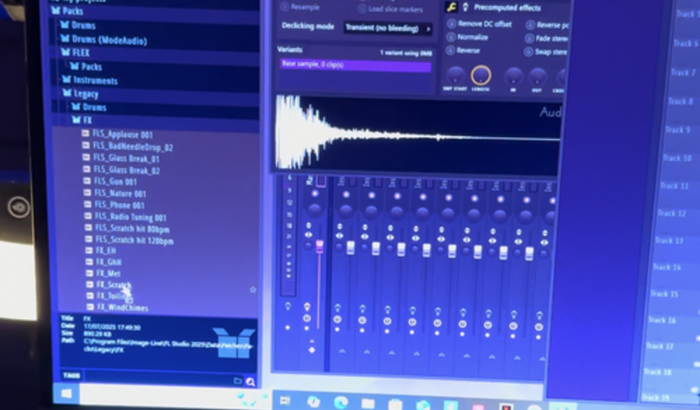Click the favorite star icon in browser
Viewport: 700px width, 410px height.
[252, 290]
